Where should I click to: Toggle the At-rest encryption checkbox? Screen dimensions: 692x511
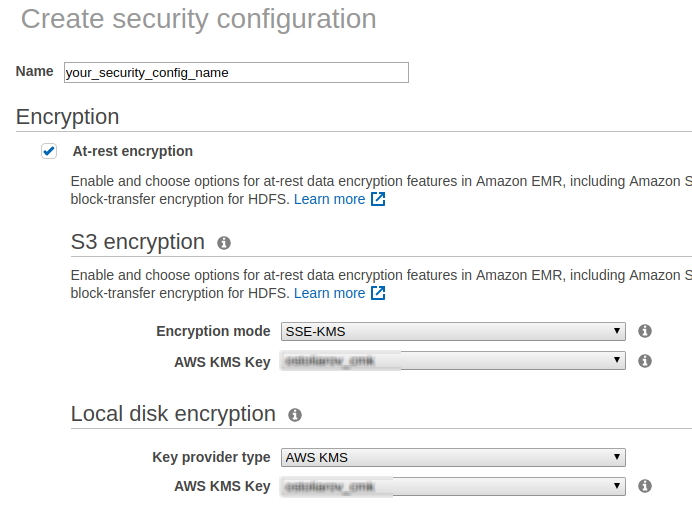click(x=49, y=151)
